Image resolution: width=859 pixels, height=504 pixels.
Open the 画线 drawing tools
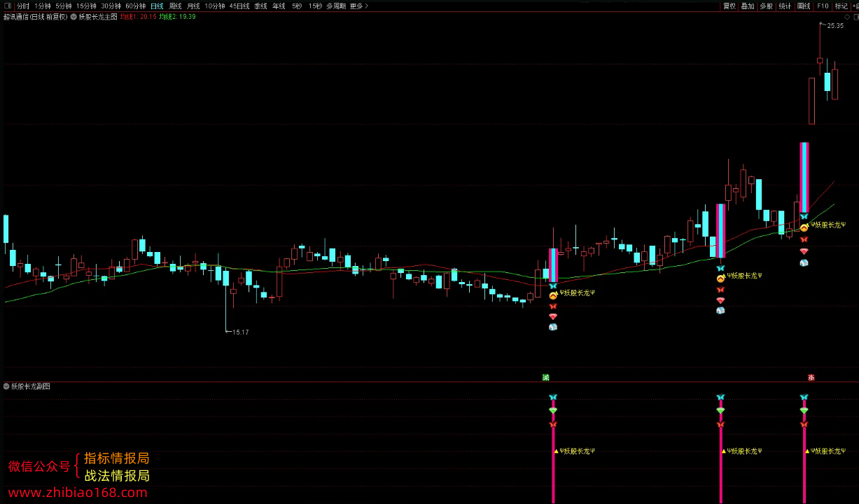pyautogui.click(x=804, y=6)
